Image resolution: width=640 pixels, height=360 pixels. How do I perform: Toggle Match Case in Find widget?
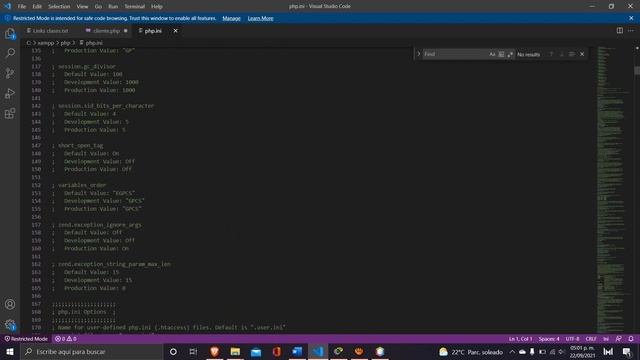tap(492, 54)
